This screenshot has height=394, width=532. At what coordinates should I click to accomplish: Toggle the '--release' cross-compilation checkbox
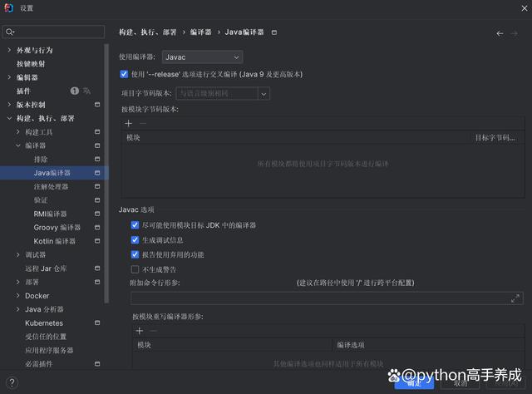click(124, 74)
